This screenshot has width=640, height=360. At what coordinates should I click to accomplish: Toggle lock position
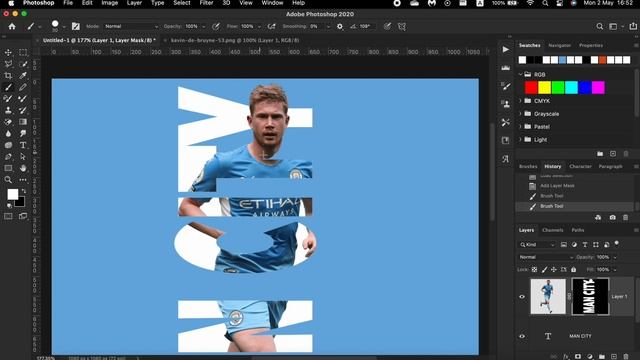click(553, 269)
